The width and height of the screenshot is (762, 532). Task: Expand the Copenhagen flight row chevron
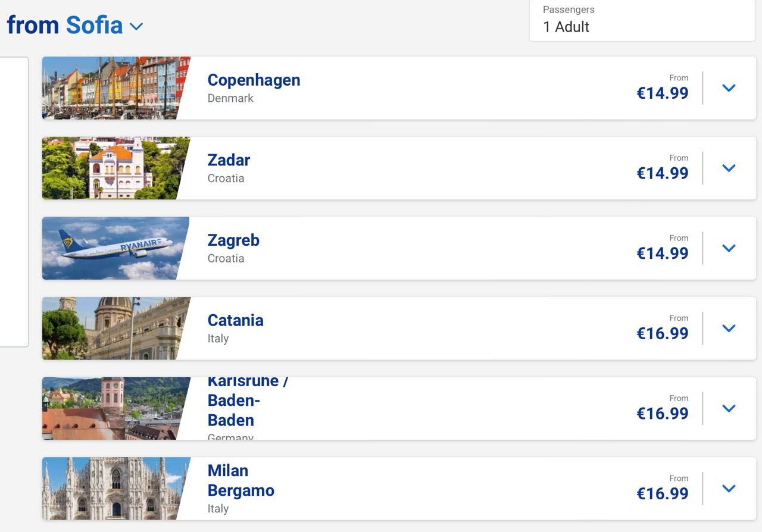click(x=729, y=88)
